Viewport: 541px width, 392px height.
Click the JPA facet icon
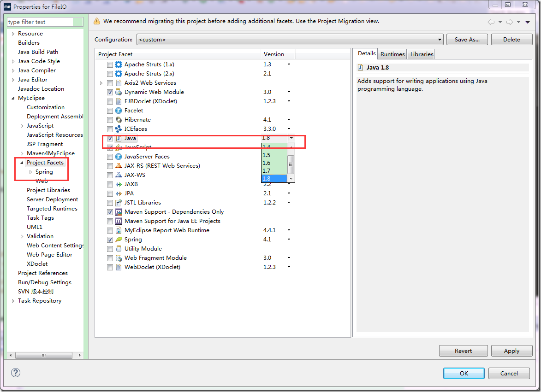(119, 193)
